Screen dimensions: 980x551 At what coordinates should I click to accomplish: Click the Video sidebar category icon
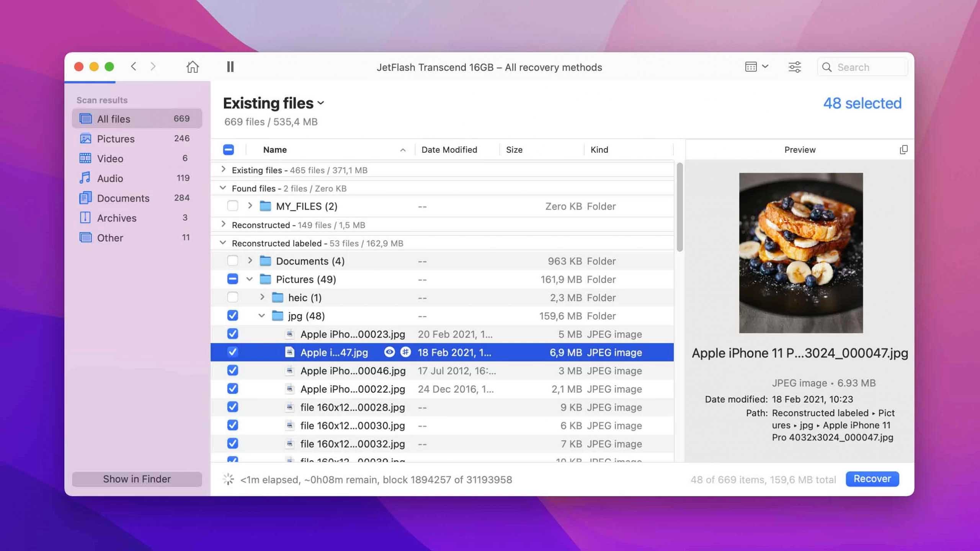point(85,158)
